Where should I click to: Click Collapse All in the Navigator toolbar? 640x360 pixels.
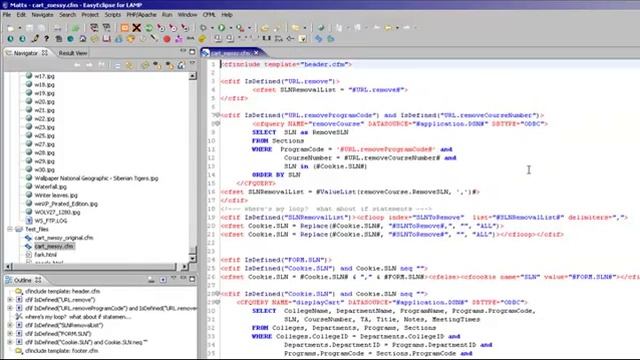tap(117, 65)
